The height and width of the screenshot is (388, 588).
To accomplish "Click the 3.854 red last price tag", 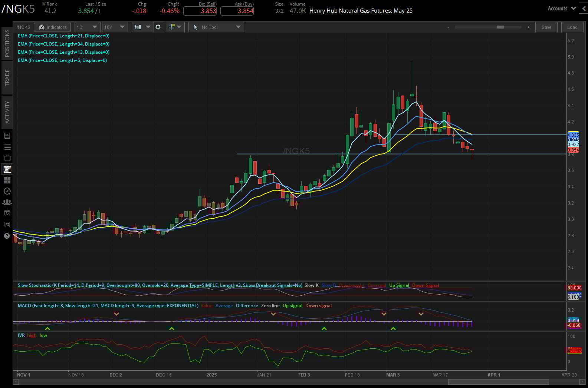I will tap(573, 150).
